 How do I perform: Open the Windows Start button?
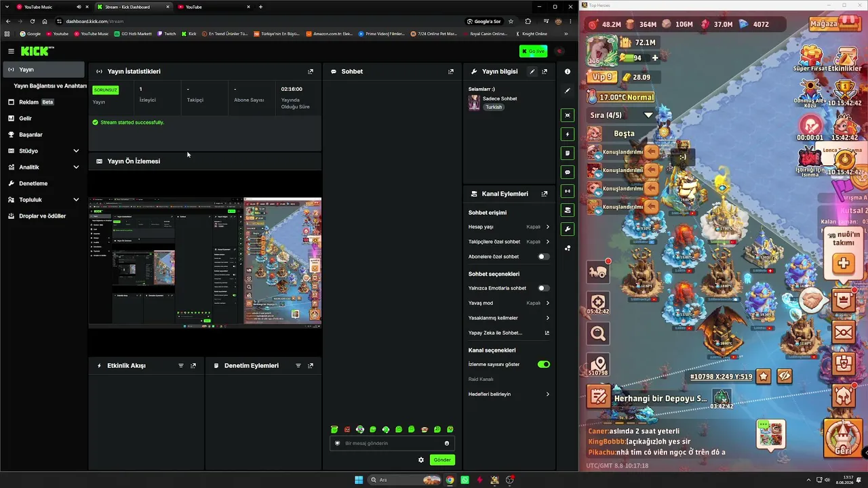coord(359,480)
